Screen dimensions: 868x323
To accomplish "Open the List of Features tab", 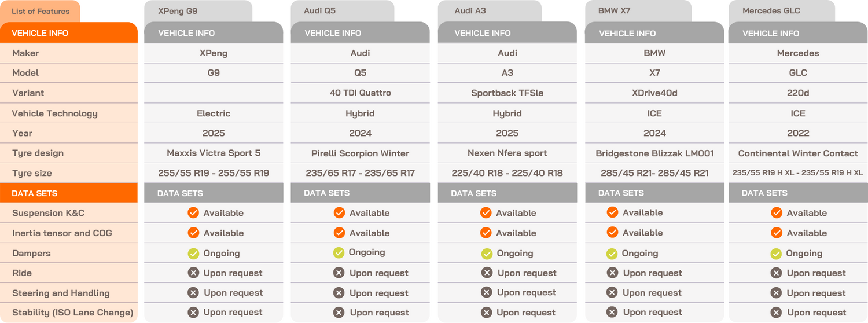I will (41, 12).
